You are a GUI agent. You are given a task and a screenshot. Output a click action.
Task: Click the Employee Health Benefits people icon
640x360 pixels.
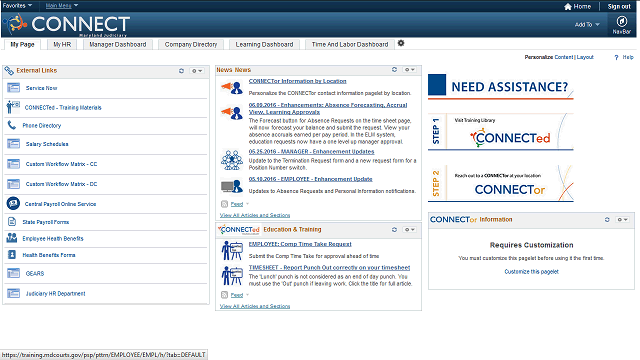[12, 238]
